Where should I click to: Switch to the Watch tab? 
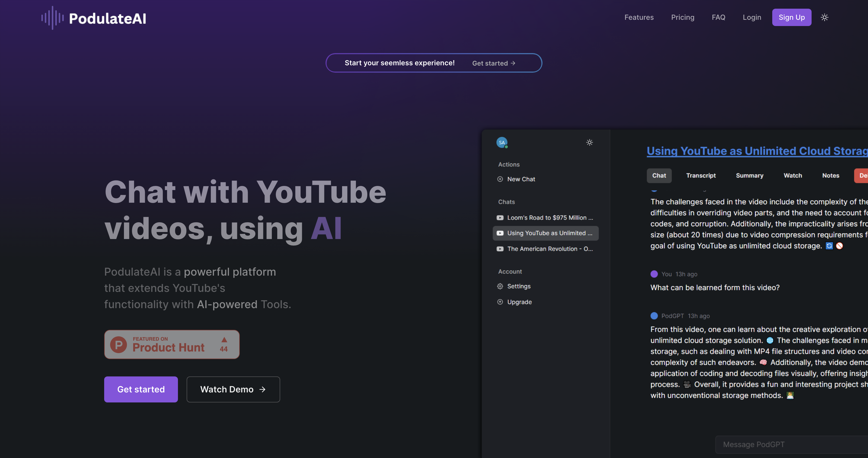(x=793, y=176)
